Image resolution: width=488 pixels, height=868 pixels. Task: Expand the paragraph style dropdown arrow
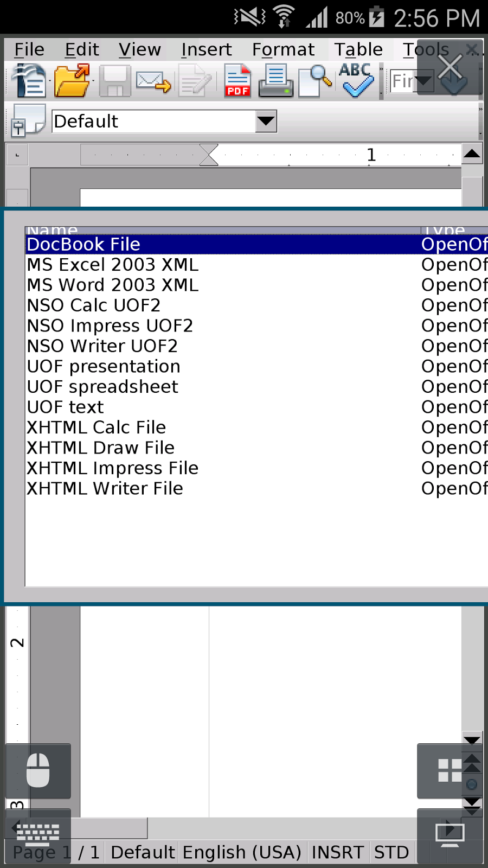coord(266,121)
